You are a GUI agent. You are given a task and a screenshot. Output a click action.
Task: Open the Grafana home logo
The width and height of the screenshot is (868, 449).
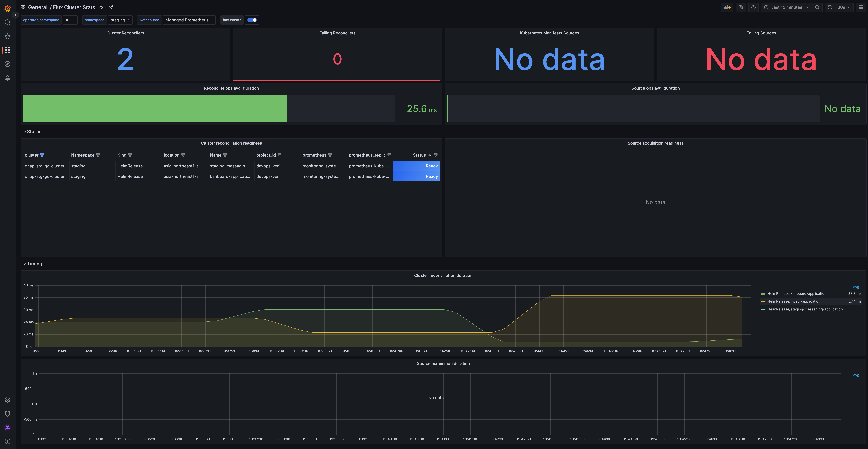[7, 8]
